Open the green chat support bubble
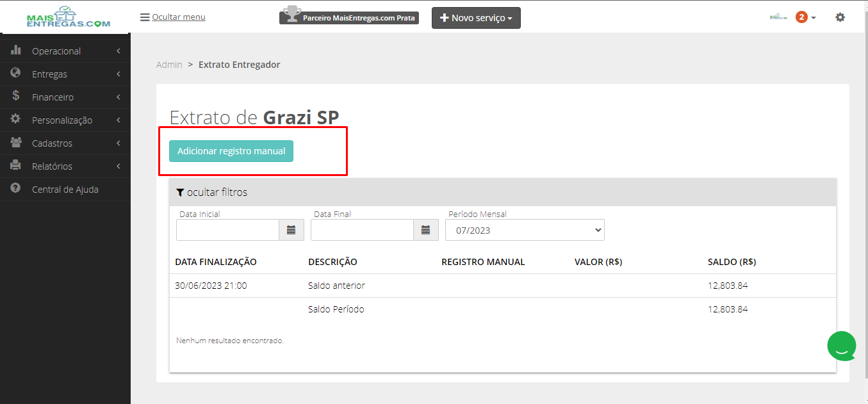The image size is (868, 404). (842, 346)
